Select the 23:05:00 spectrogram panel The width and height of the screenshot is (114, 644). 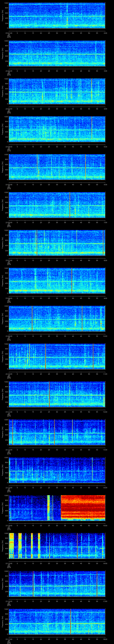coord(57,167)
